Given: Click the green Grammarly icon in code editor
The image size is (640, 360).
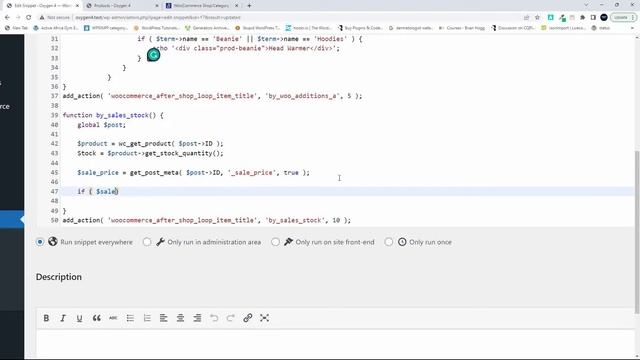Looking at the screenshot, I should (153, 55).
